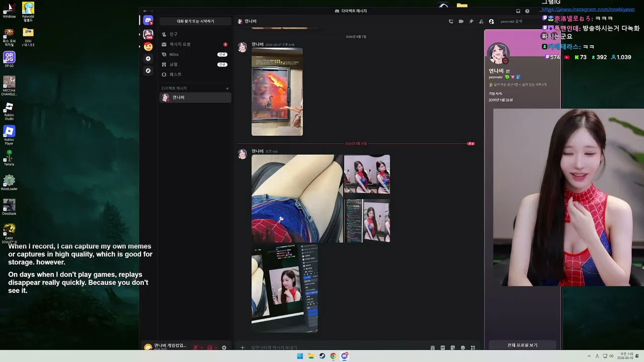Click 연나비 profile avatar in profile panel
The width and height of the screenshot is (644, 362).
[498, 54]
